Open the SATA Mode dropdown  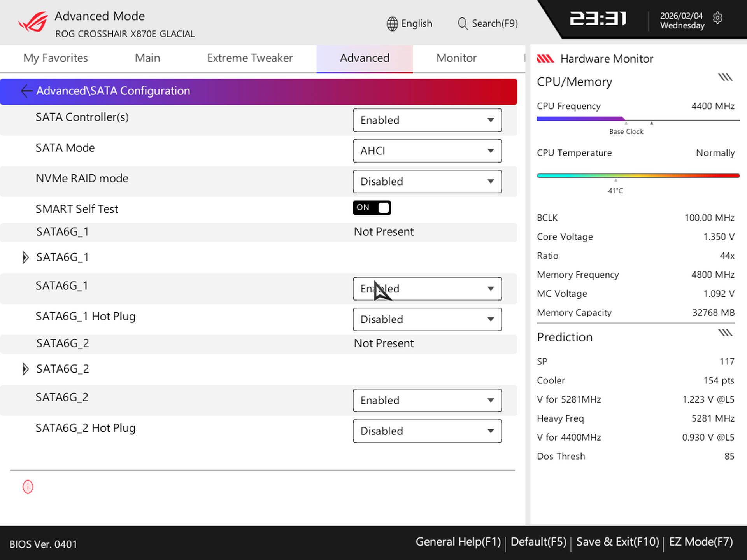tap(427, 150)
